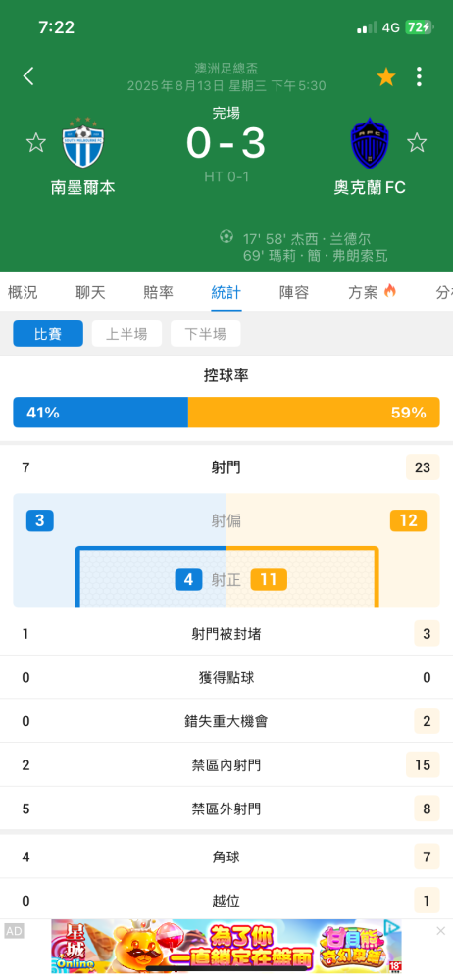The image size is (453, 980).
Task: Open the 陣容 tab
Action: coord(294,292)
